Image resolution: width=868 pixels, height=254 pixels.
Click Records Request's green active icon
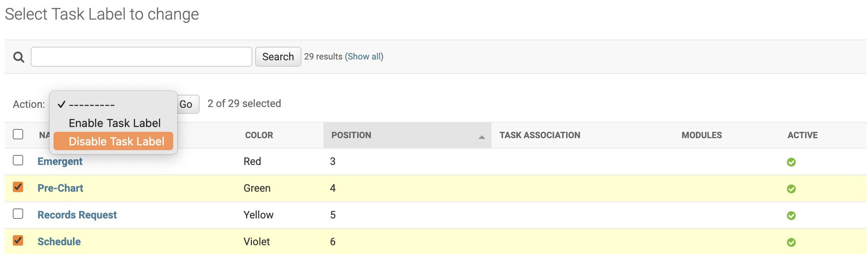[x=791, y=216]
